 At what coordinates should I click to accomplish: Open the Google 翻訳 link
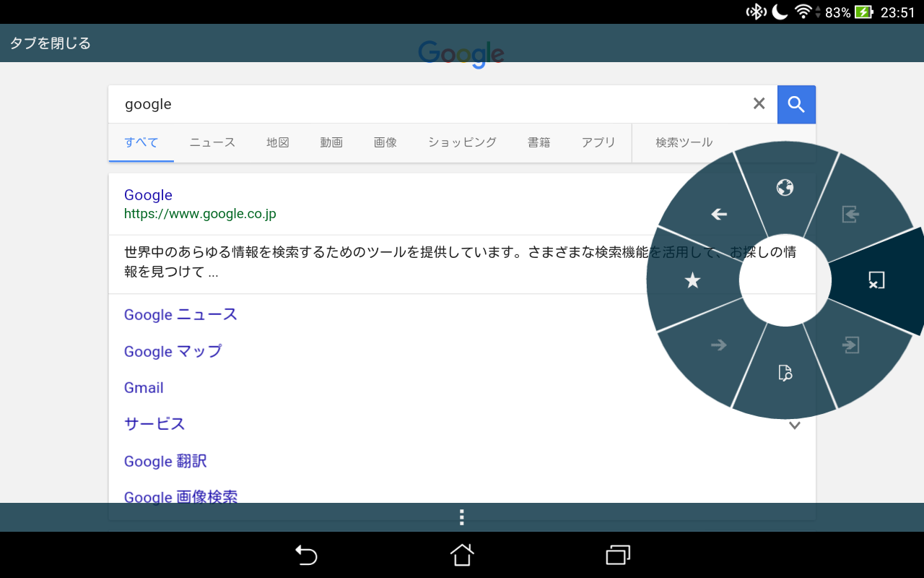[x=165, y=461]
